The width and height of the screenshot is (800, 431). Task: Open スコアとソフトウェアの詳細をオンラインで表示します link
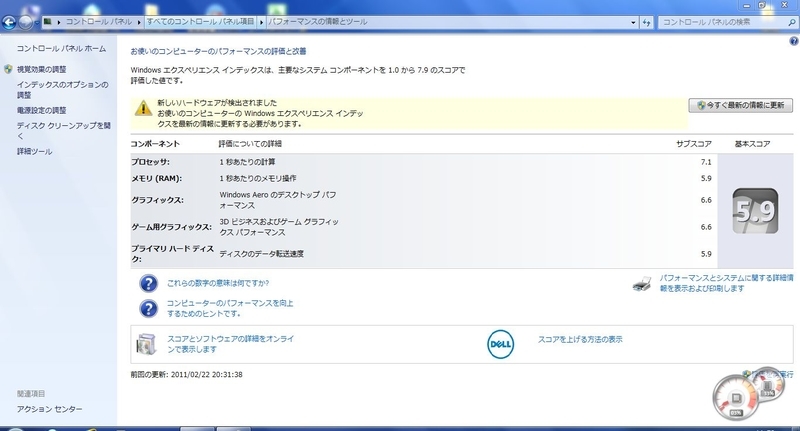(x=231, y=344)
